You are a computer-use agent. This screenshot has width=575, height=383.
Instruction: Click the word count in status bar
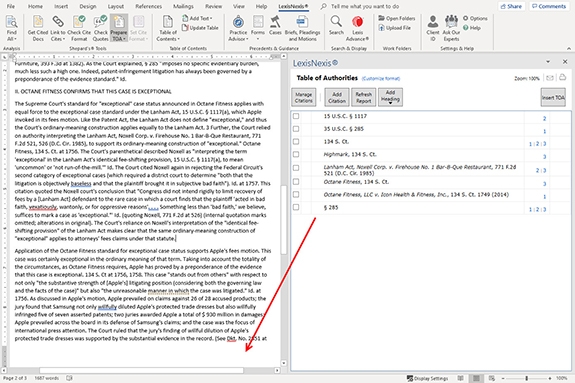pyautogui.click(x=47, y=378)
